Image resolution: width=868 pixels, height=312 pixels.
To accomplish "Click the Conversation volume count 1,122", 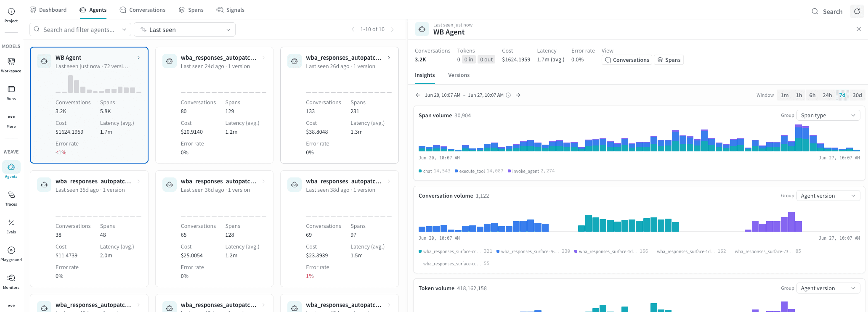I will [482, 196].
